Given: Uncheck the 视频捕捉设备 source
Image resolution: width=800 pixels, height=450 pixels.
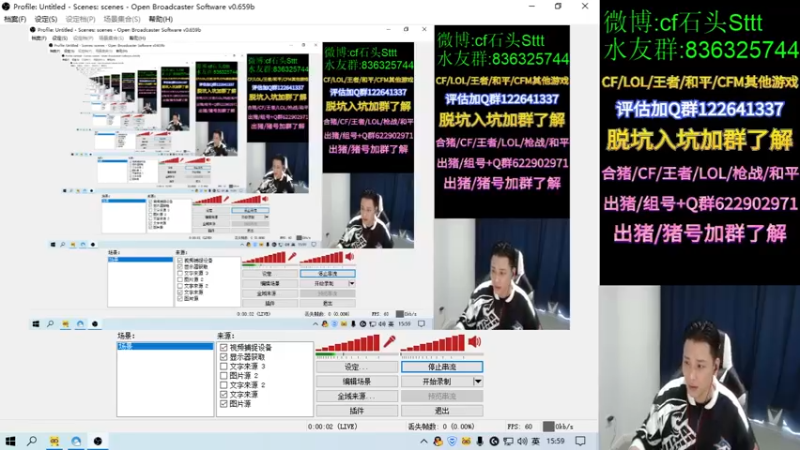Looking at the screenshot, I should point(224,347).
